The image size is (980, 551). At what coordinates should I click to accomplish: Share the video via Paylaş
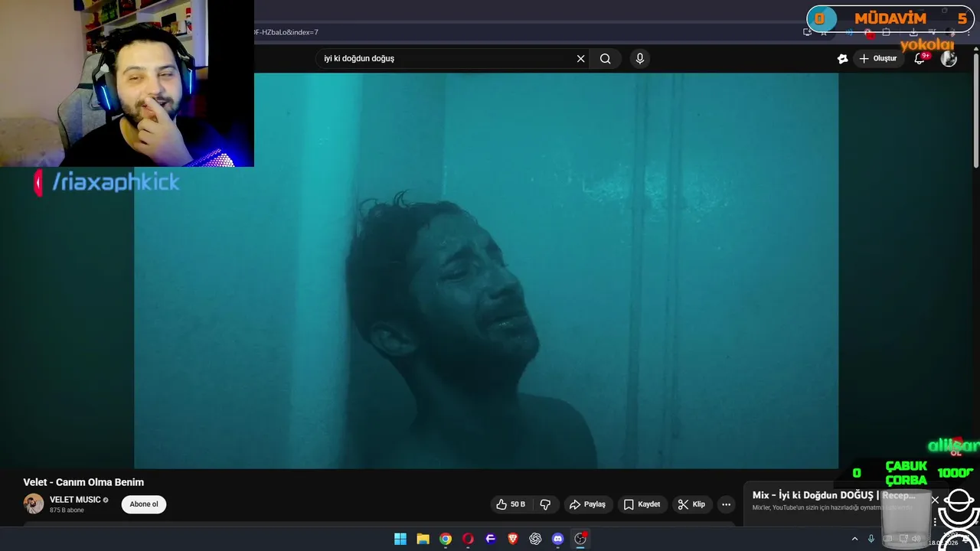click(x=588, y=504)
